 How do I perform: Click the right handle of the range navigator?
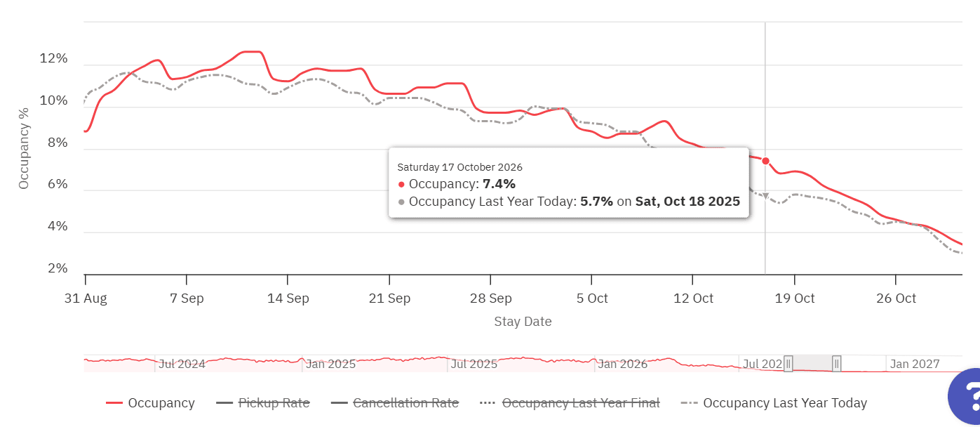click(837, 363)
